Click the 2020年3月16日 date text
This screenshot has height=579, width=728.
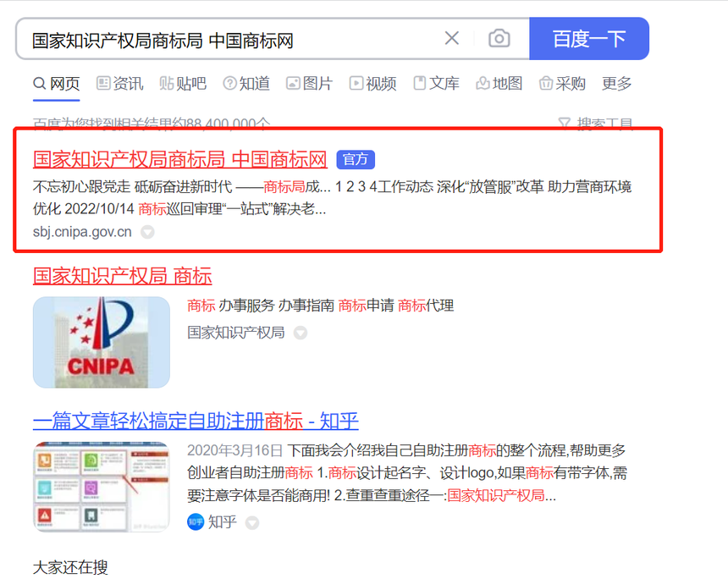(x=235, y=450)
